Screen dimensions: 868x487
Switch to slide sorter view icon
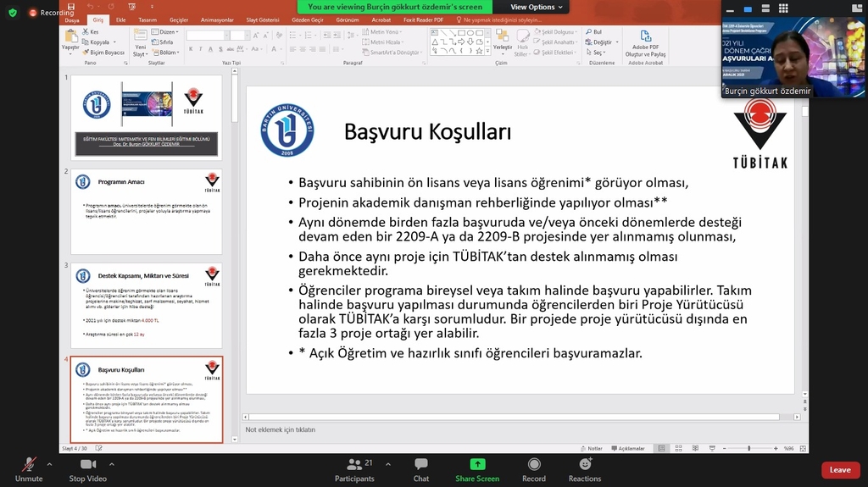click(x=678, y=448)
